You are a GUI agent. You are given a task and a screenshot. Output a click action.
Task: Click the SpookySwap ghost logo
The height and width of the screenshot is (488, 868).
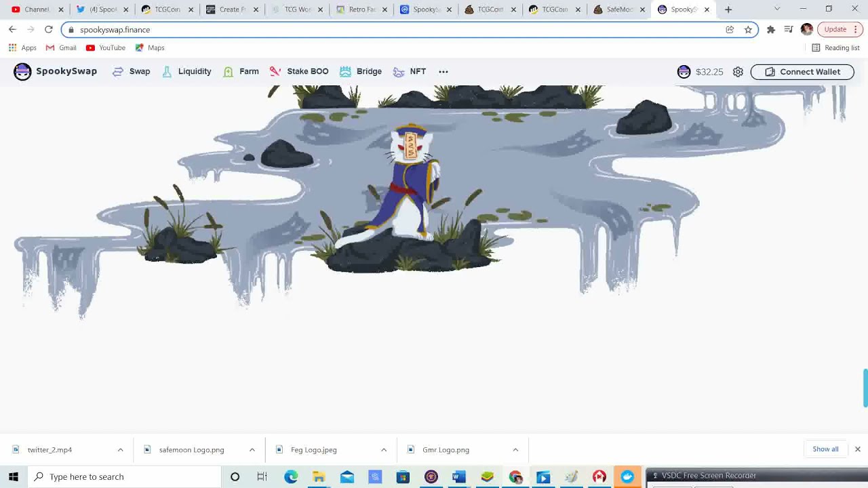click(x=22, y=72)
